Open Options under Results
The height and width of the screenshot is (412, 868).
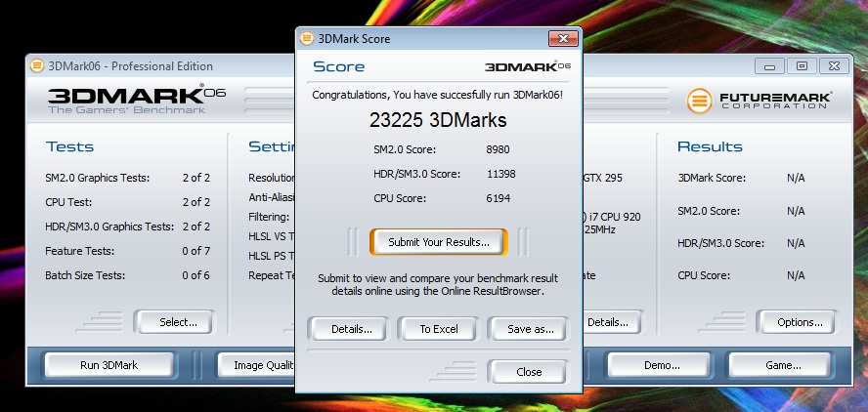tap(800, 322)
